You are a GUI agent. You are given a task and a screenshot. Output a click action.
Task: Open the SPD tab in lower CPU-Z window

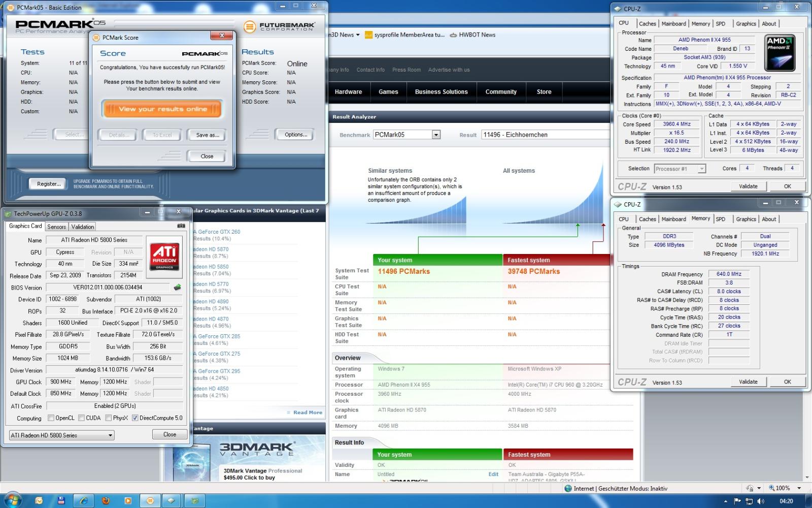coord(720,219)
